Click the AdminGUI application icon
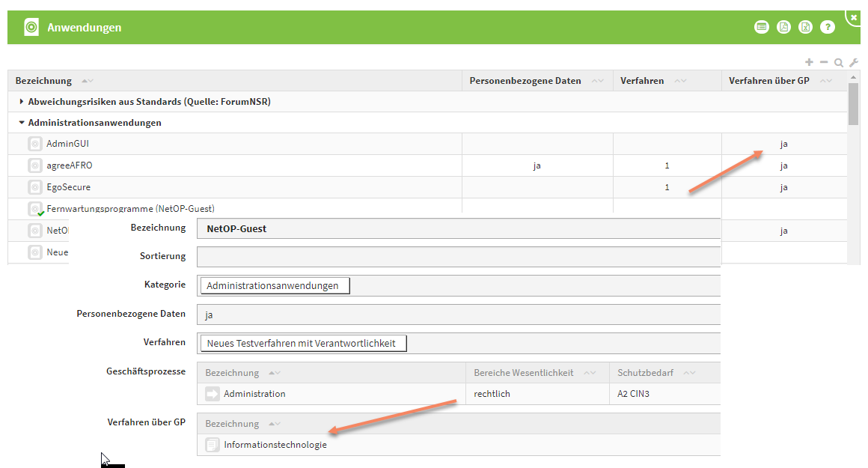Viewport: 868px width, 468px height. pyautogui.click(x=35, y=144)
